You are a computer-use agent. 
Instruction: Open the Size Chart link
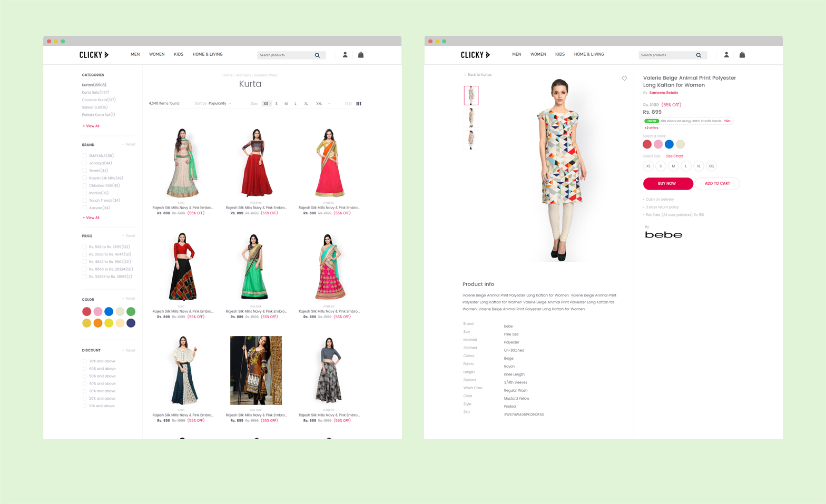click(674, 156)
